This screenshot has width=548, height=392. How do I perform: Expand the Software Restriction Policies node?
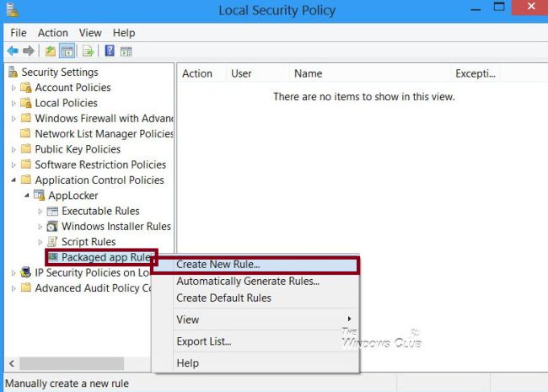13,165
